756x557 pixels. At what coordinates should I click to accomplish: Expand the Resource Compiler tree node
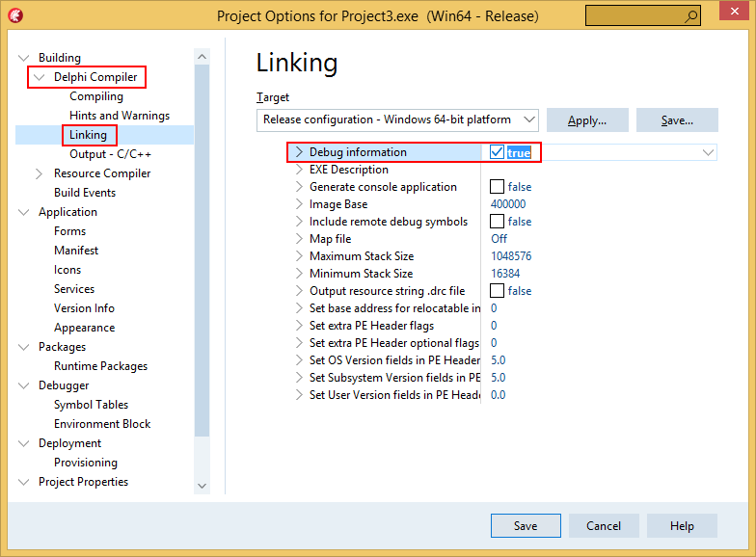pos(39,173)
